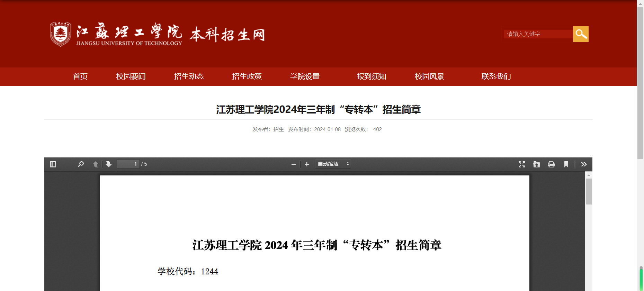The width and height of the screenshot is (644, 291).
Task: Click the PDF bookmark current view icon
Action: click(566, 164)
